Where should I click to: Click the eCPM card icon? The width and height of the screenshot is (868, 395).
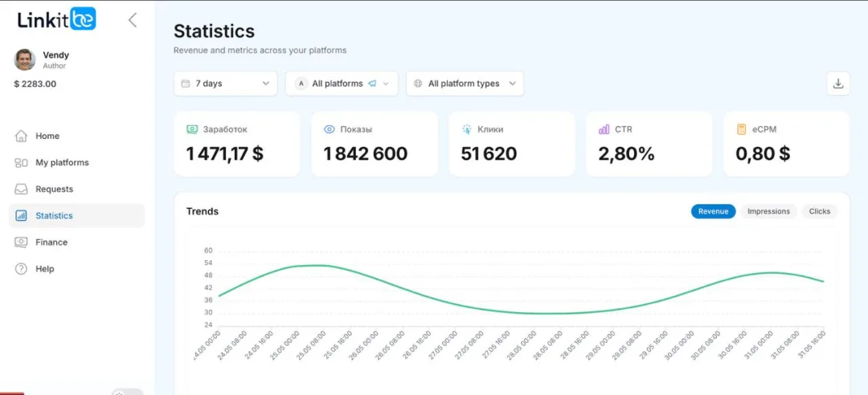[x=741, y=129]
